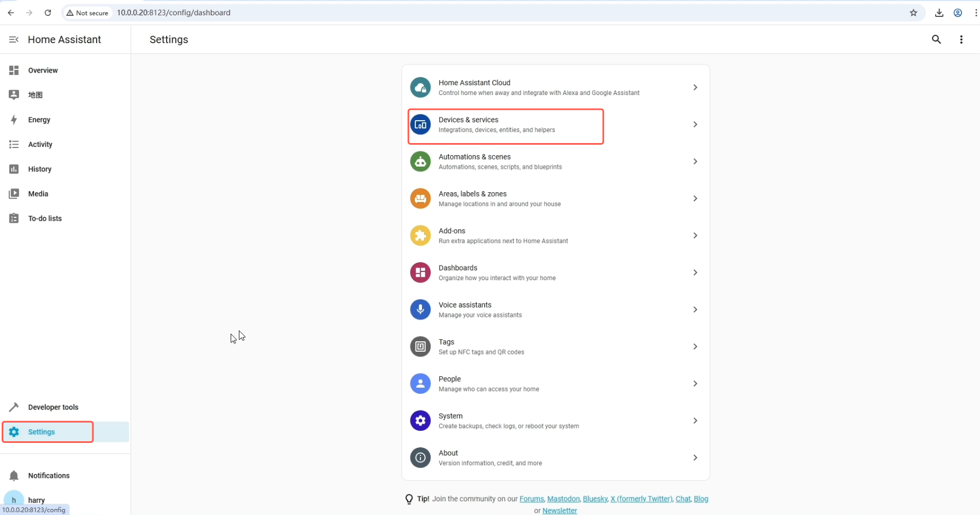Click the Home Assistant Cloud icon
The width and height of the screenshot is (980, 515).
pos(420,87)
